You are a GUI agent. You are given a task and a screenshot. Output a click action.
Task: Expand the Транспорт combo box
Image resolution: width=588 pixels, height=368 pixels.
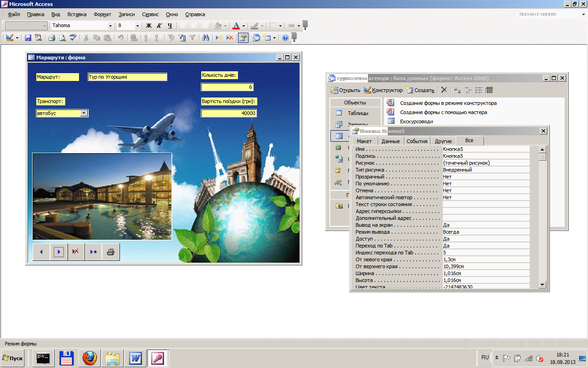click(84, 113)
